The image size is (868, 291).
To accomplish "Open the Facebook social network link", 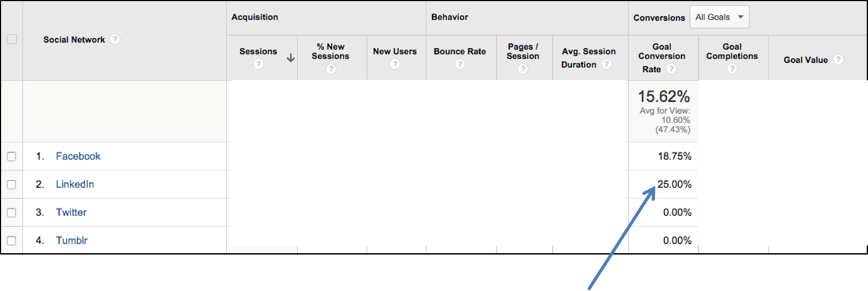I will click(78, 156).
